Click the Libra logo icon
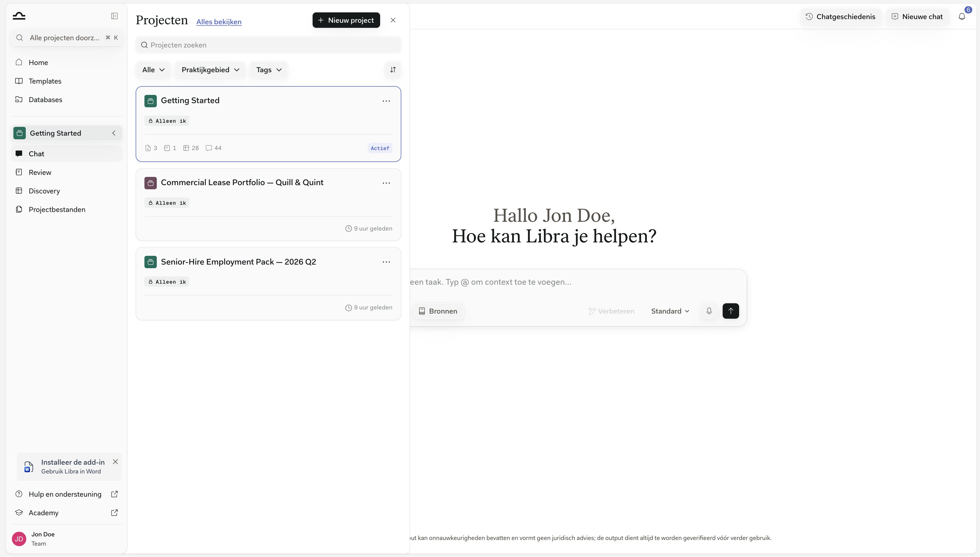 19,16
